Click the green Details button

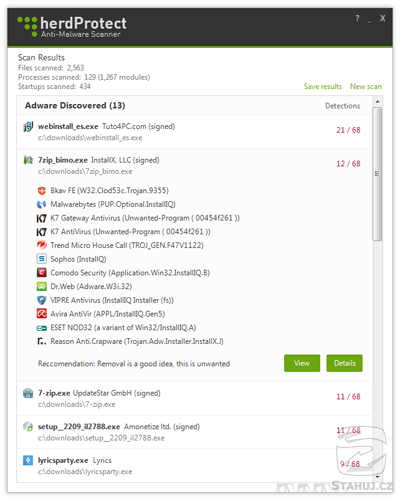[x=344, y=363]
